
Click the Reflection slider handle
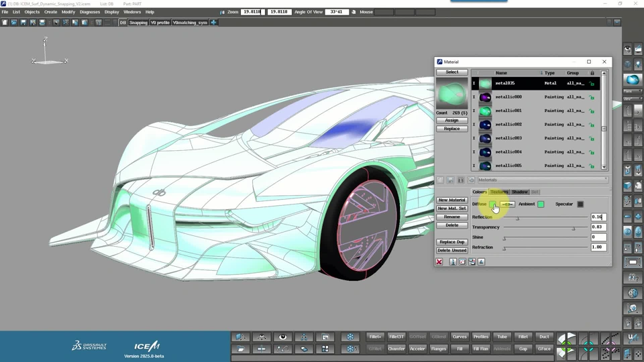pos(517,219)
